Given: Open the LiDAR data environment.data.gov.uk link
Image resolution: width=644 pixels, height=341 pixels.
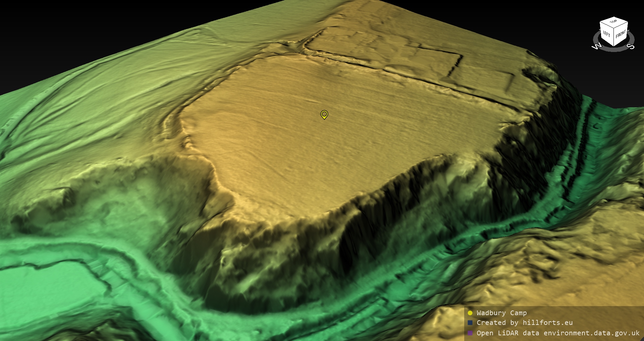Looking at the screenshot, I should 558,333.
